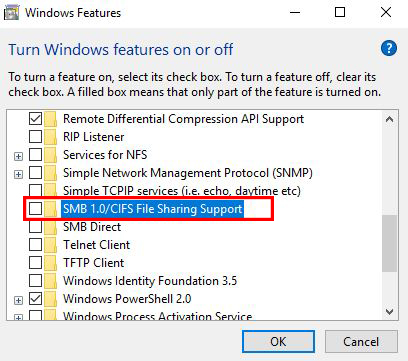408x361 pixels.
Task: Click the folder icon beside Telnet Client
Action: (x=50, y=245)
